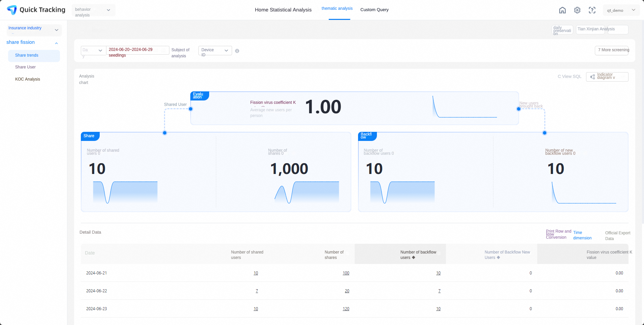This screenshot has height=325, width=644.
Task: Collapse the share fission section
Action: pos(56,43)
